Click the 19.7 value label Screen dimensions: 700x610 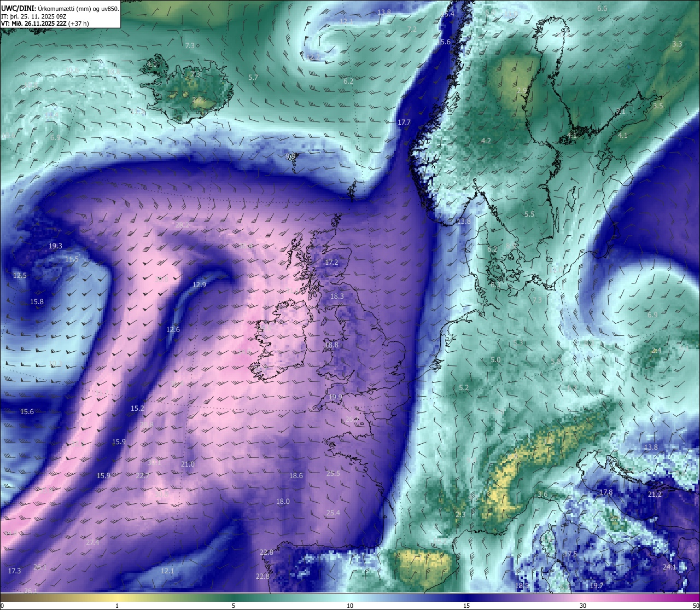pos(597,586)
